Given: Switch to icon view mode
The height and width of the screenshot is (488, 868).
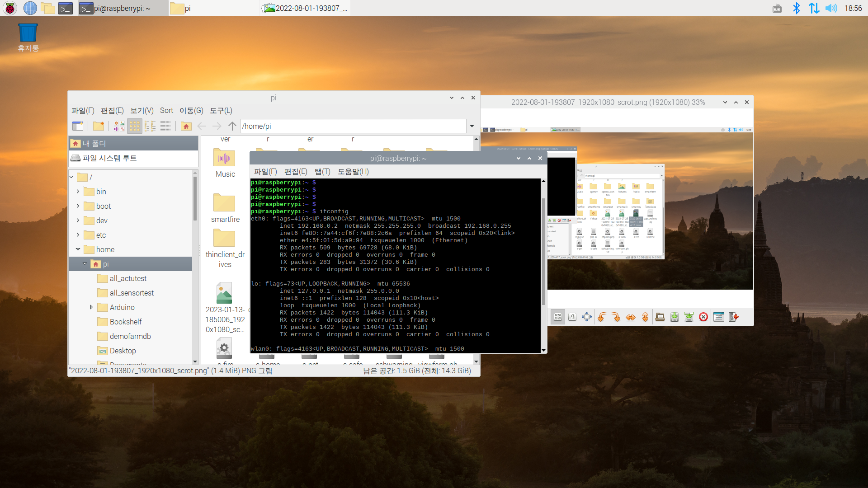Looking at the screenshot, I should tap(135, 126).
